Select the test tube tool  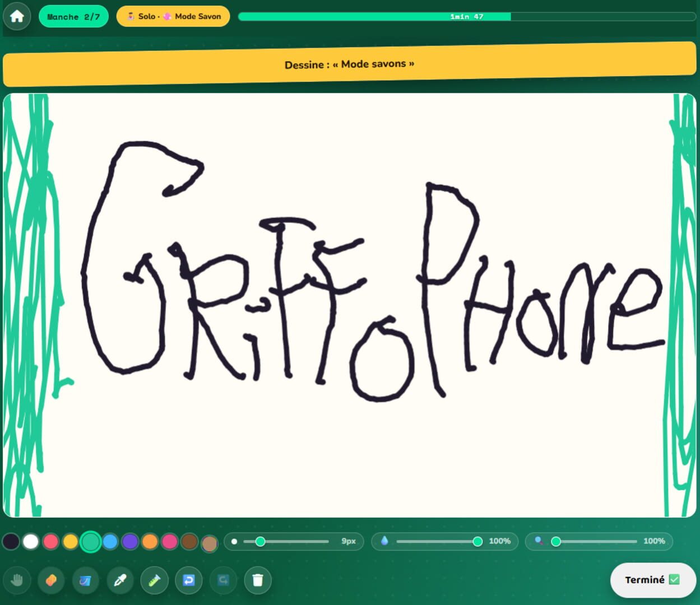[154, 580]
